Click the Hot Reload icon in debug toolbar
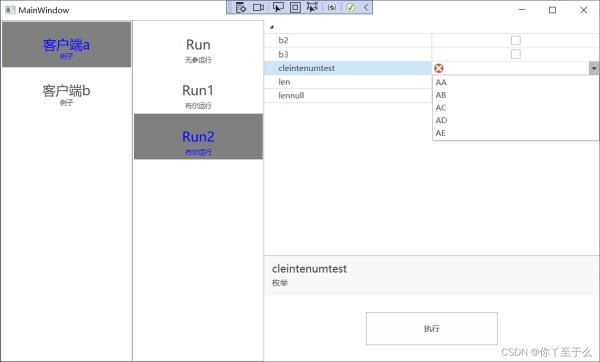This screenshot has width=600, height=362. (332, 7)
